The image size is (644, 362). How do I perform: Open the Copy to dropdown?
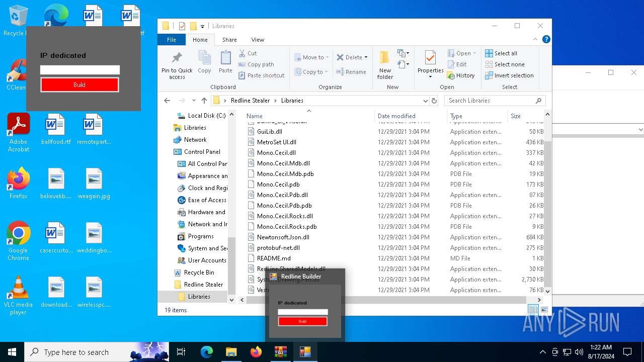(x=311, y=72)
